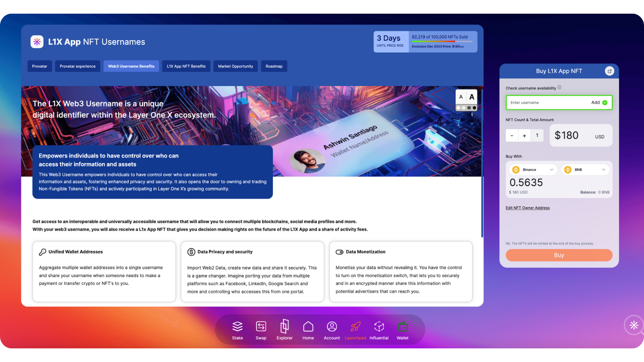Click the $180 total amount
This screenshot has width=644, height=362.
tap(566, 136)
